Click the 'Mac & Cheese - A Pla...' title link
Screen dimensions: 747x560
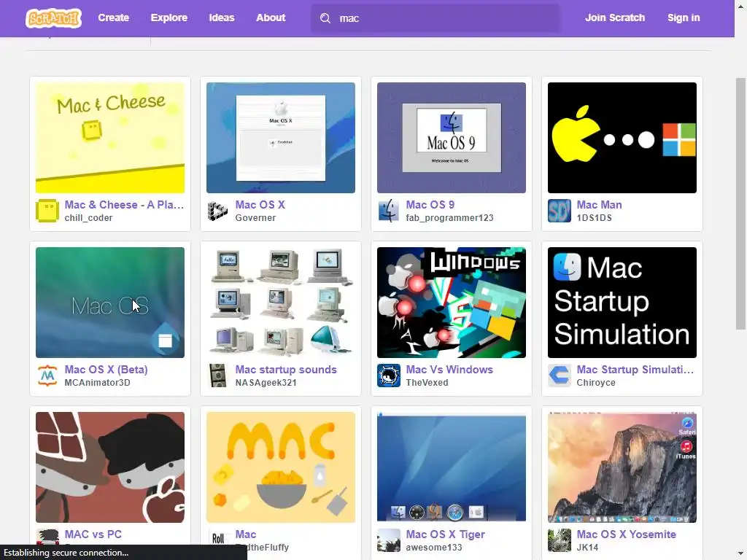click(124, 205)
